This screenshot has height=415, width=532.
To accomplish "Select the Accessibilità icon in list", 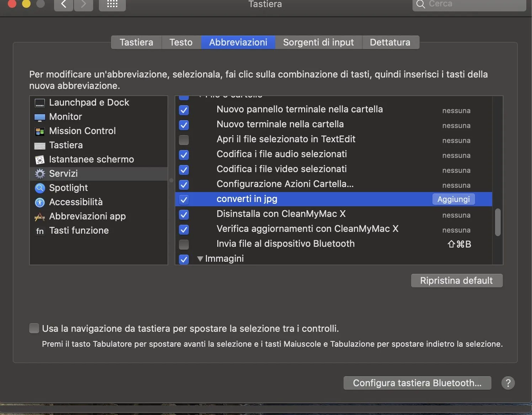I will click(x=39, y=202).
